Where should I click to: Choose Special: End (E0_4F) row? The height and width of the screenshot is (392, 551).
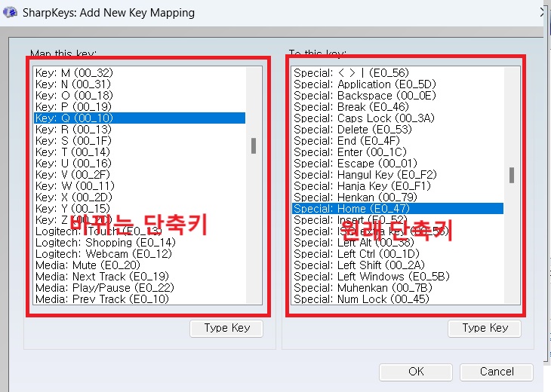coord(398,140)
